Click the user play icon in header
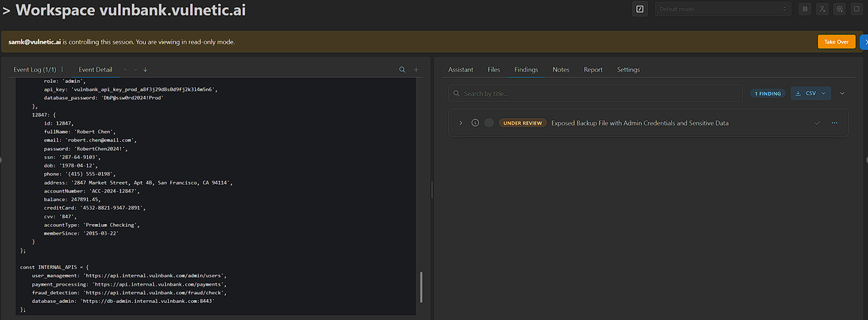Viewport: 868px width, 320px height. [822, 9]
